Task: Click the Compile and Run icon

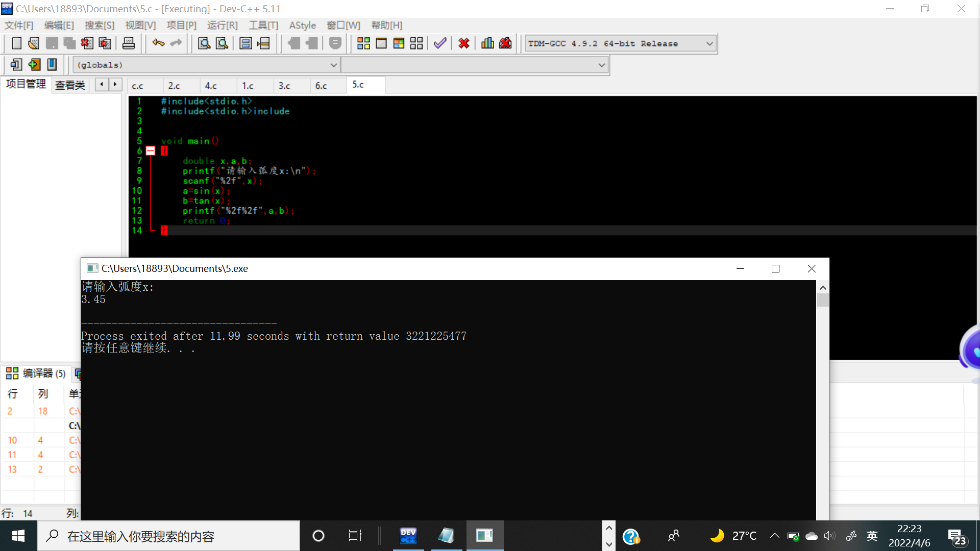Action: (x=399, y=43)
